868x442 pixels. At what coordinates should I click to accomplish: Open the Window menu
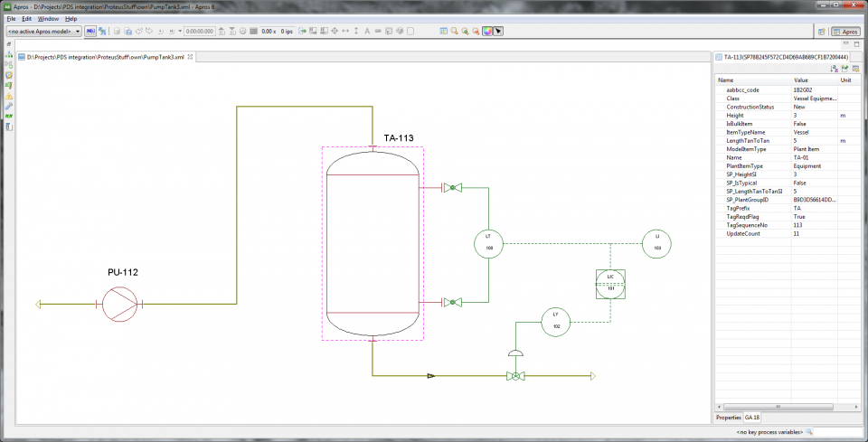click(48, 19)
